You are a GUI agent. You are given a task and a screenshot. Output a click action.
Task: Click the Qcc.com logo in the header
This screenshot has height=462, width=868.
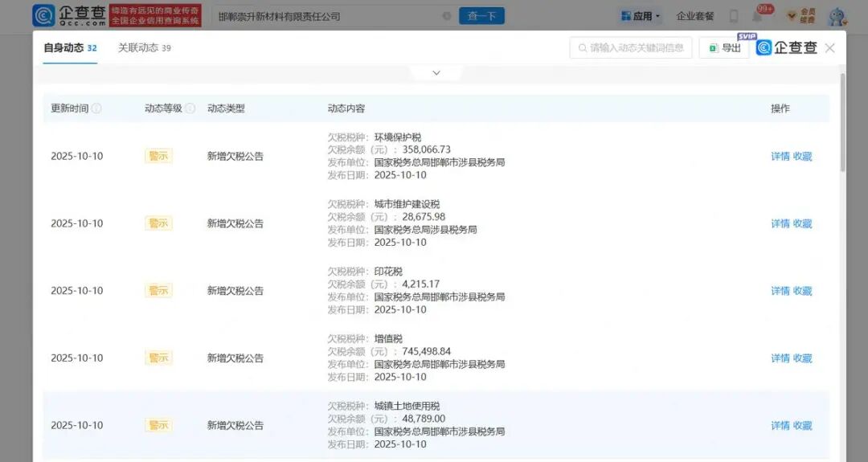click(x=69, y=16)
